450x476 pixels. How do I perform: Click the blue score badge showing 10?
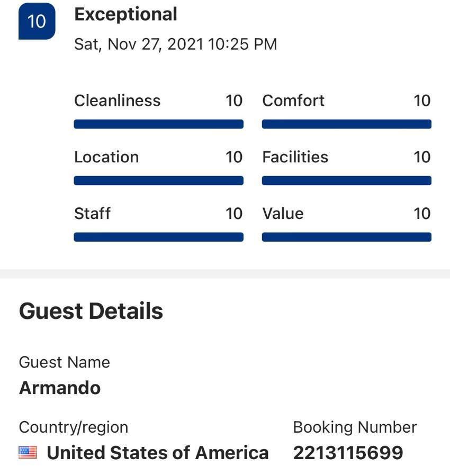[37, 21]
